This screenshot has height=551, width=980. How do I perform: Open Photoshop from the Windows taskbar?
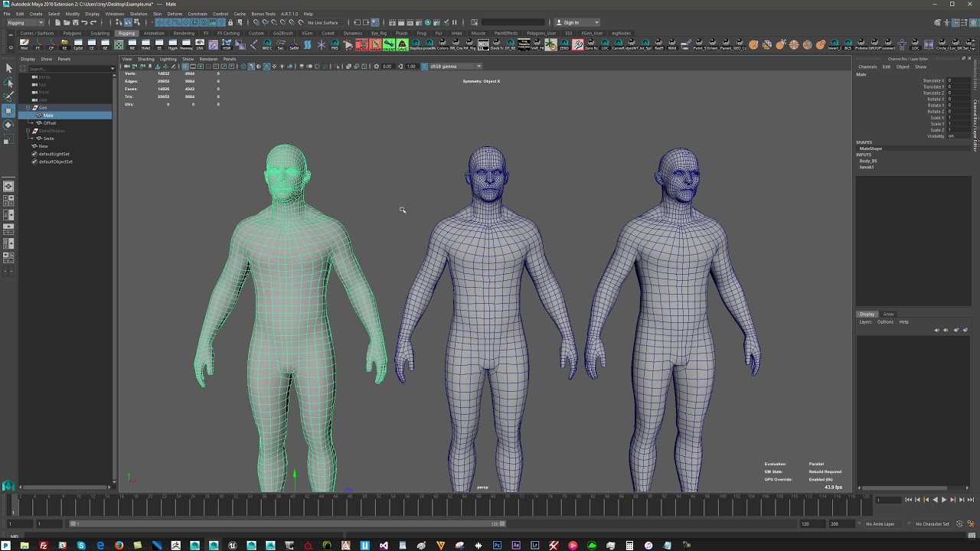pos(497,546)
